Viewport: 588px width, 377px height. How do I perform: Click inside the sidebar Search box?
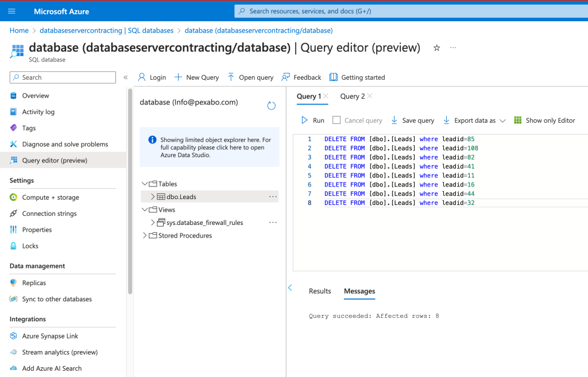tap(63, 77)
